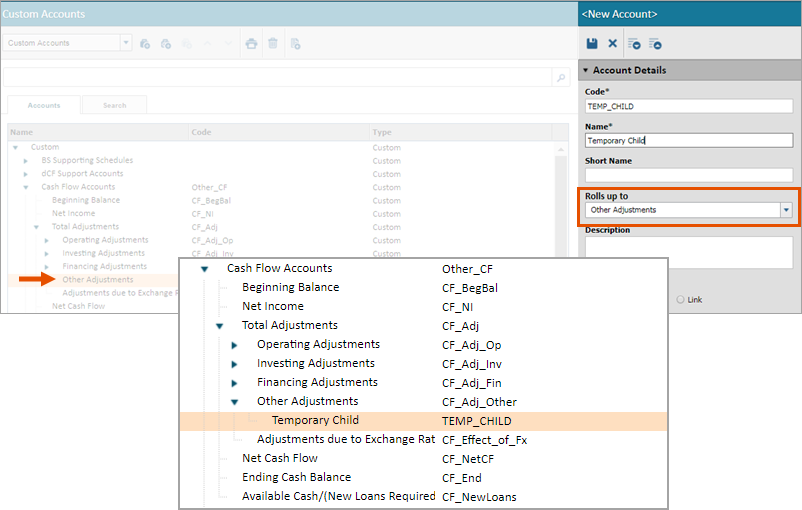Click the collapse all sections icon
Viewport: 802px width, 510px height.
pyautogui.click(x=655, y=44)
